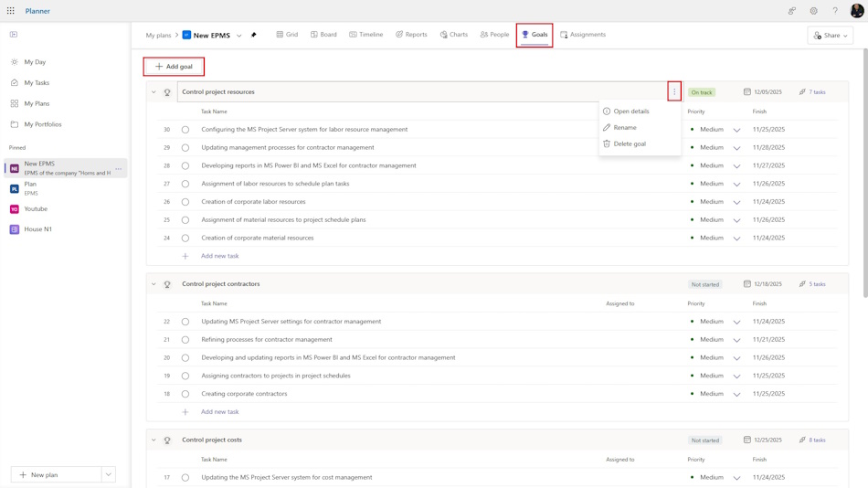Go to My Plans

pyautogui.click(x=37, y=103)
